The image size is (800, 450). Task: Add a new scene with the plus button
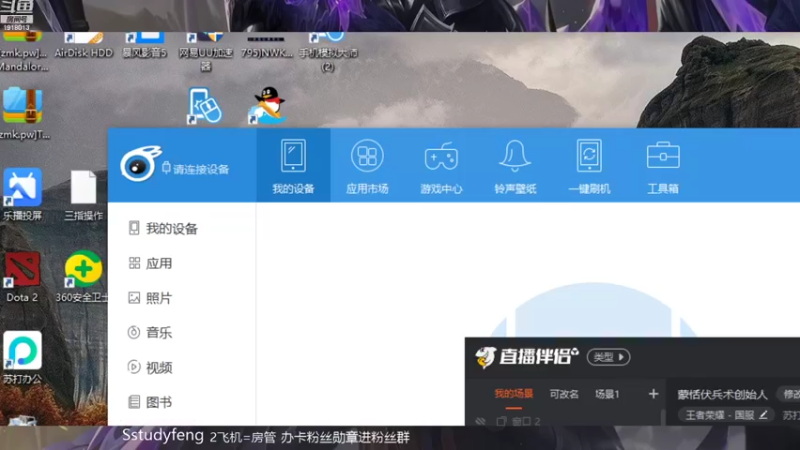653,394
